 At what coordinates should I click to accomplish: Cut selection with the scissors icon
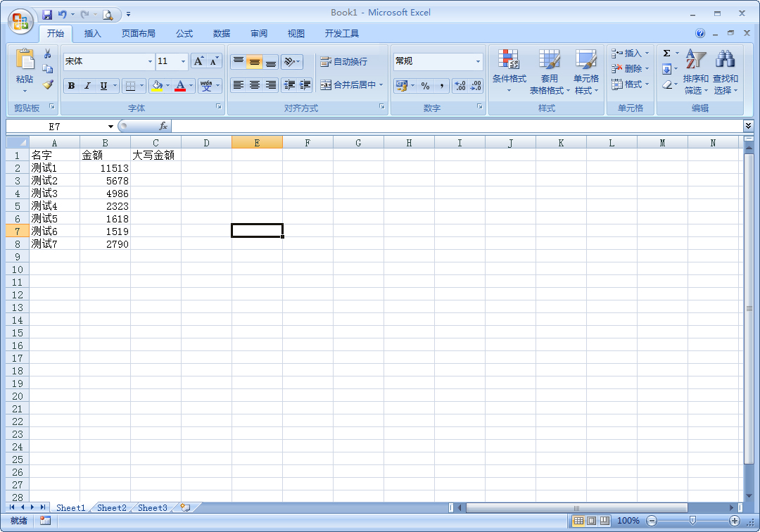pos(48,53)
